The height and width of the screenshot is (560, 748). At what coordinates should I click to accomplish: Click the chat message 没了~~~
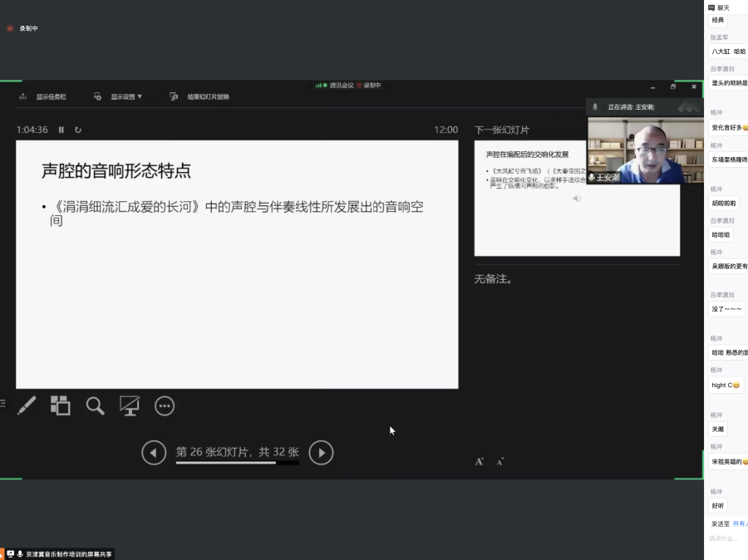[726, 309]
